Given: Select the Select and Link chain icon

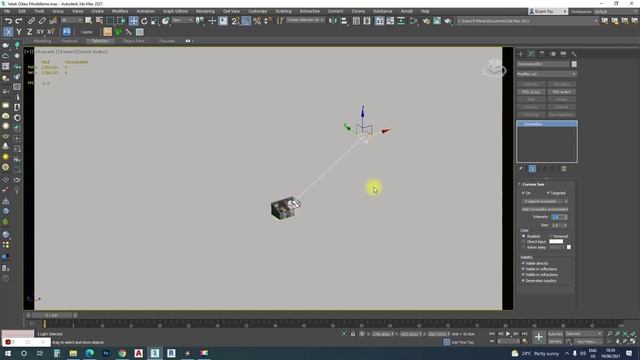Looking at the screenshot, I should click(x=31, y=21).
